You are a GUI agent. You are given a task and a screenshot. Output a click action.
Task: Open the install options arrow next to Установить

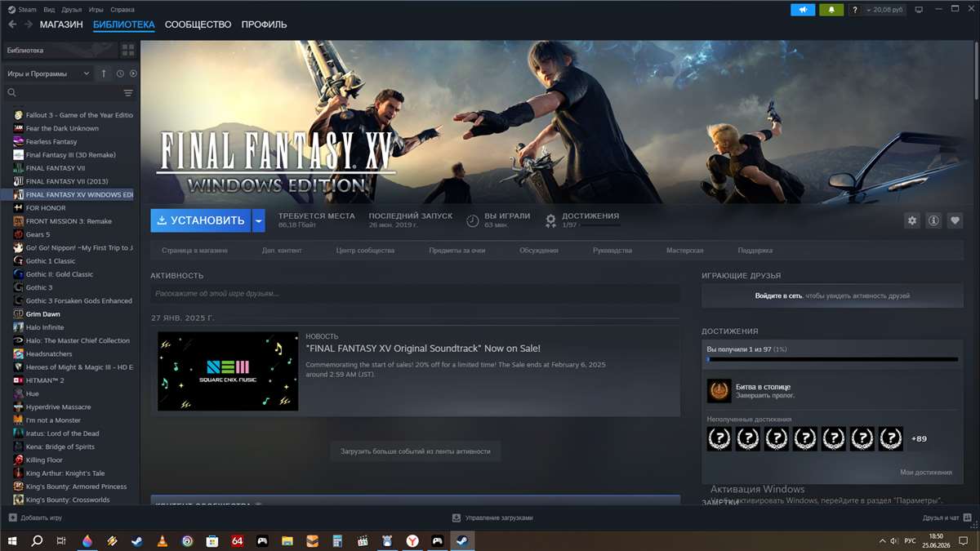[259, 220]
